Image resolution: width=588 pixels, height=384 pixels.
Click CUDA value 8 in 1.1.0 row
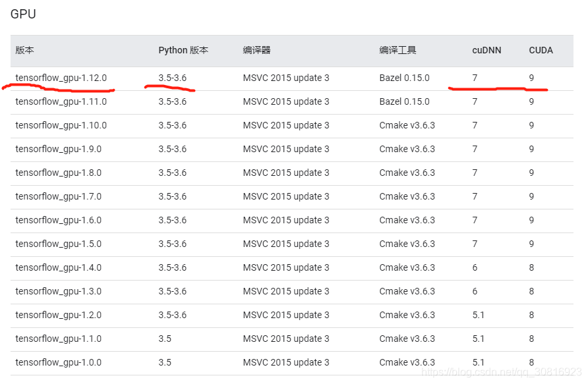tap(531, 339)
